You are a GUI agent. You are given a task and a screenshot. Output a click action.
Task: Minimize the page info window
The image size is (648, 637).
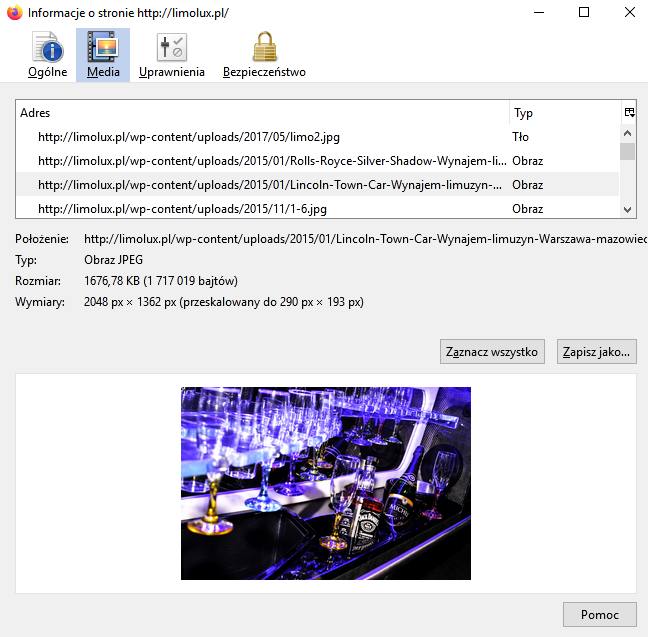539,12
